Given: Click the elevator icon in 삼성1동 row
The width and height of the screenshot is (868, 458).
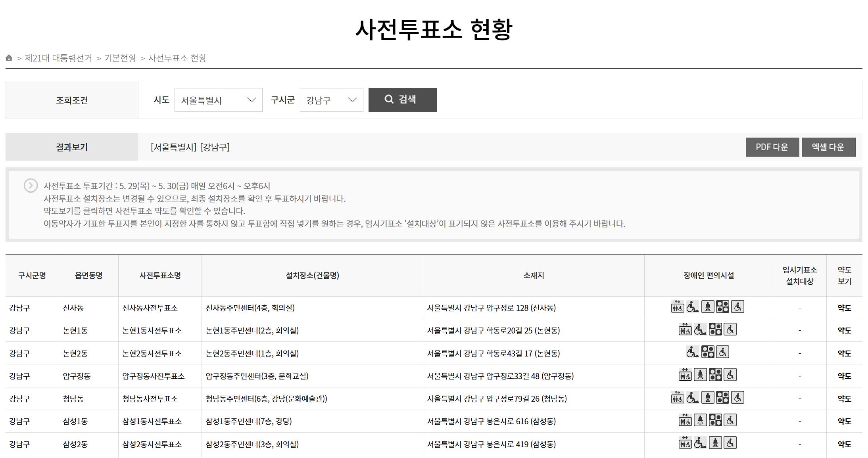Looking at the screenshot, I should 685,420.
